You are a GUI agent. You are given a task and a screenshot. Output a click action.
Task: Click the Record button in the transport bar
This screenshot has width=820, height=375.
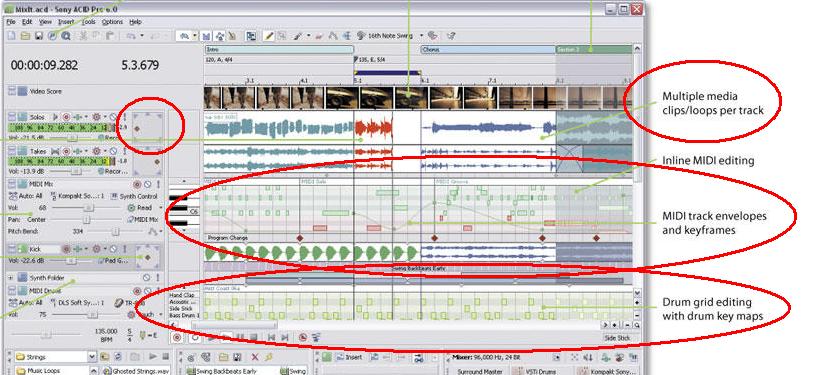[177, 338]
